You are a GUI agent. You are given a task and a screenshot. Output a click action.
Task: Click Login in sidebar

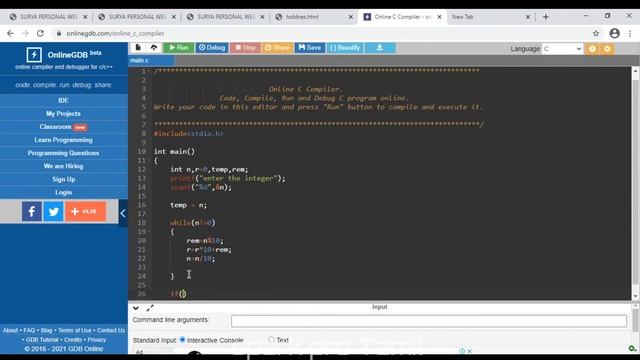[63, 192]
